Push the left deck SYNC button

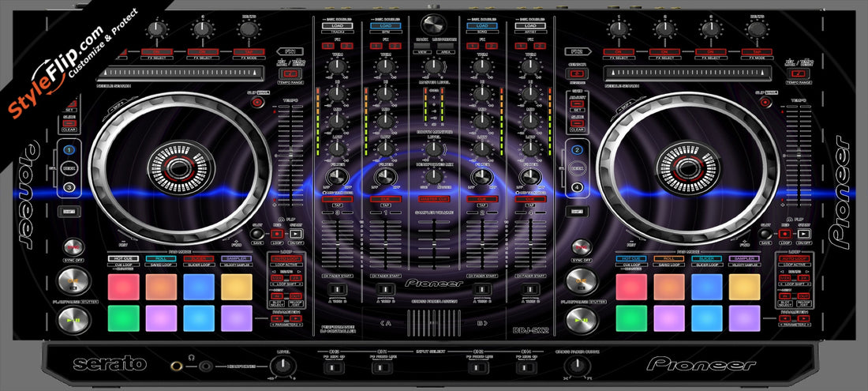pos(73,247)
